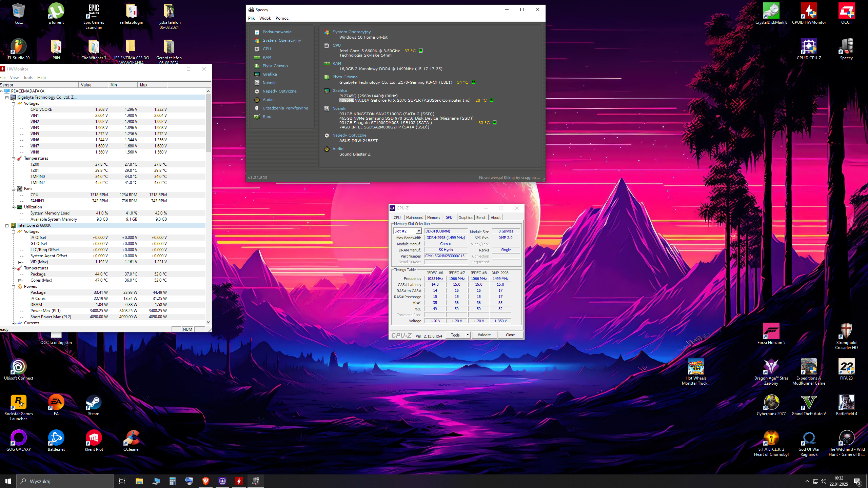Open the Napędy Optyczne section in the Speccy sidebar

279,91
